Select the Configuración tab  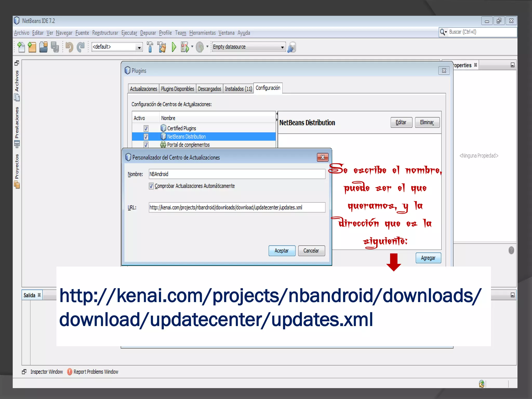[268, 88]
